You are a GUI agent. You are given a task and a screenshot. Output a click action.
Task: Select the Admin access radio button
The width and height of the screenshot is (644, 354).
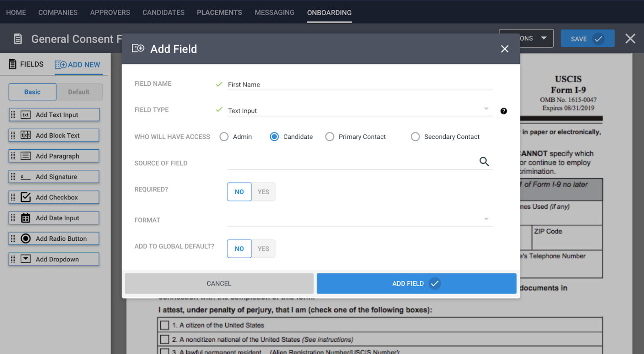pos(224,136)
